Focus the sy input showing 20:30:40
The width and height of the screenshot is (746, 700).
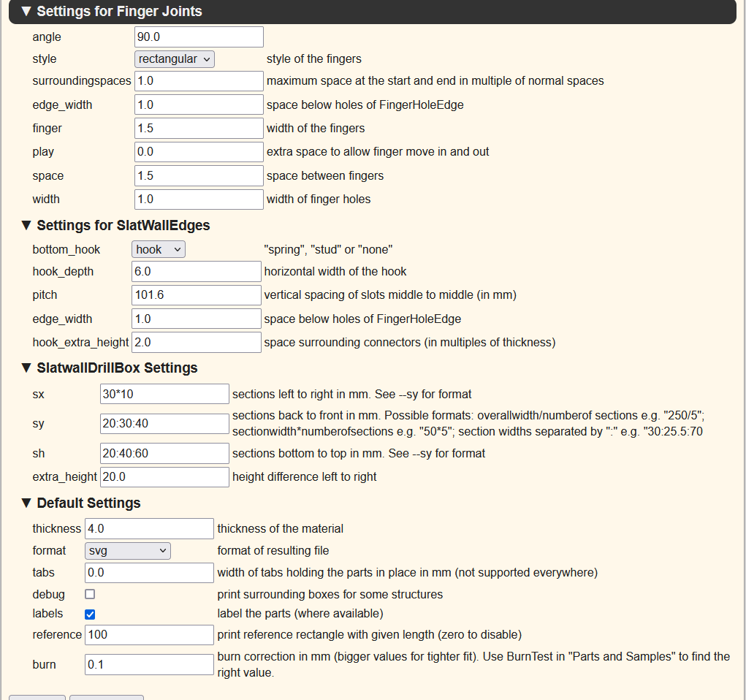coord(164,424)
